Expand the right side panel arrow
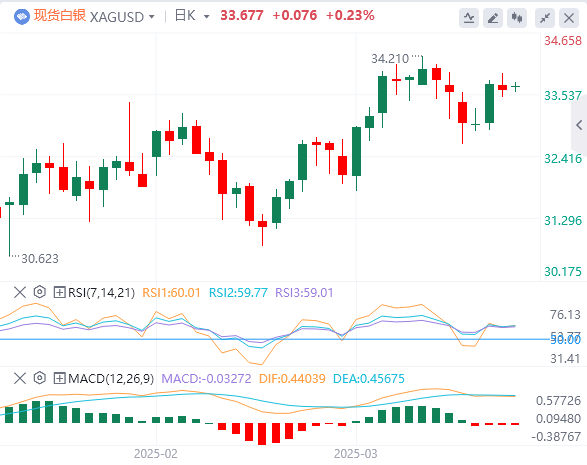The height and width of the screenshot is (465, 587). [x=579, y=125]
